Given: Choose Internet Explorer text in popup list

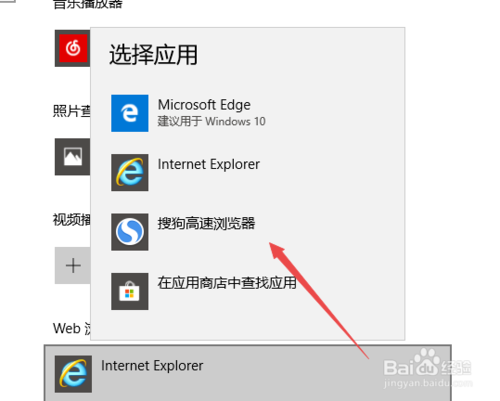Looking at the screenshot, I should (209, 164).
